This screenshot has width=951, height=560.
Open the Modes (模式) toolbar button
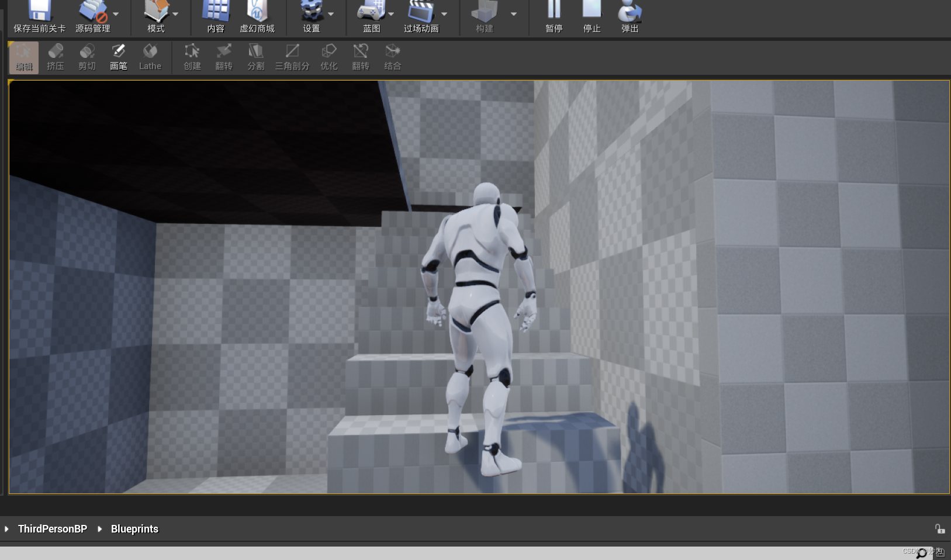pos(155,16)
